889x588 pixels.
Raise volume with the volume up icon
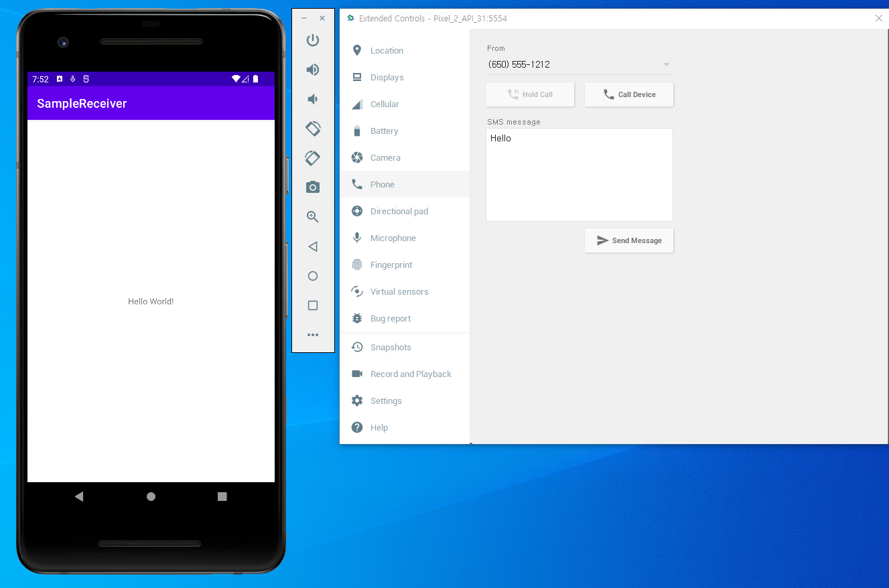click(x=313, y=70)
